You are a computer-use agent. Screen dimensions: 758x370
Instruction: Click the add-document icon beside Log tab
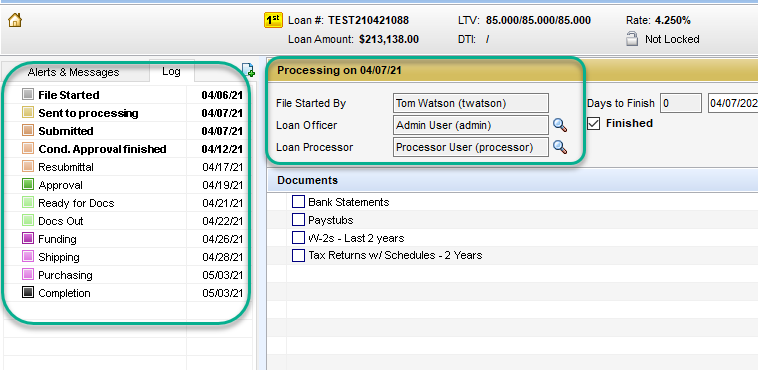pyautogui.click(x=248, y=70)
